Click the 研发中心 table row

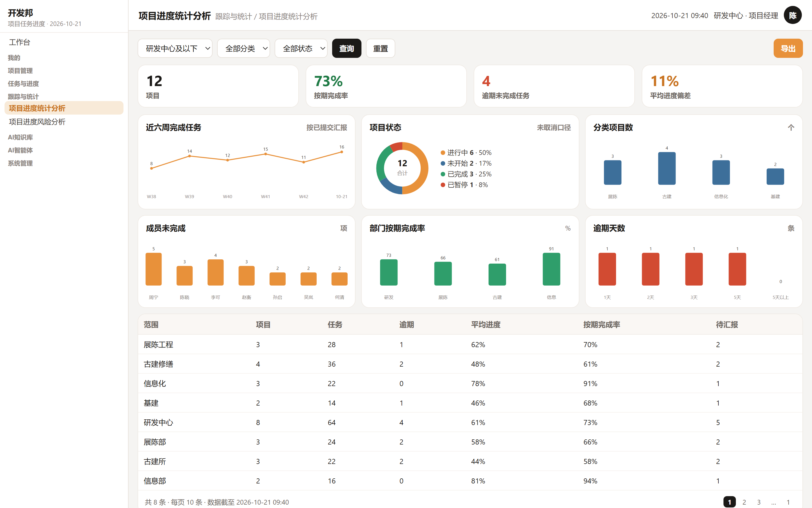(x=470, y=422)
